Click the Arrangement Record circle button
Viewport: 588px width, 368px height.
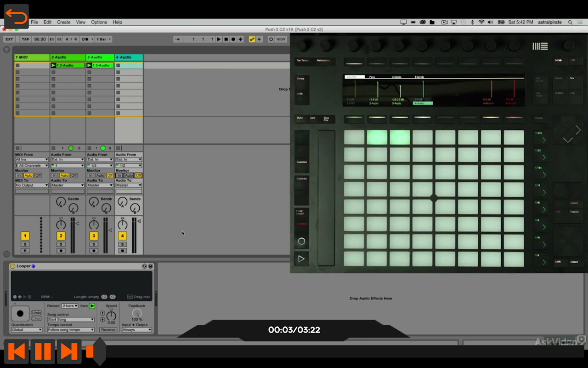point(233,39)
